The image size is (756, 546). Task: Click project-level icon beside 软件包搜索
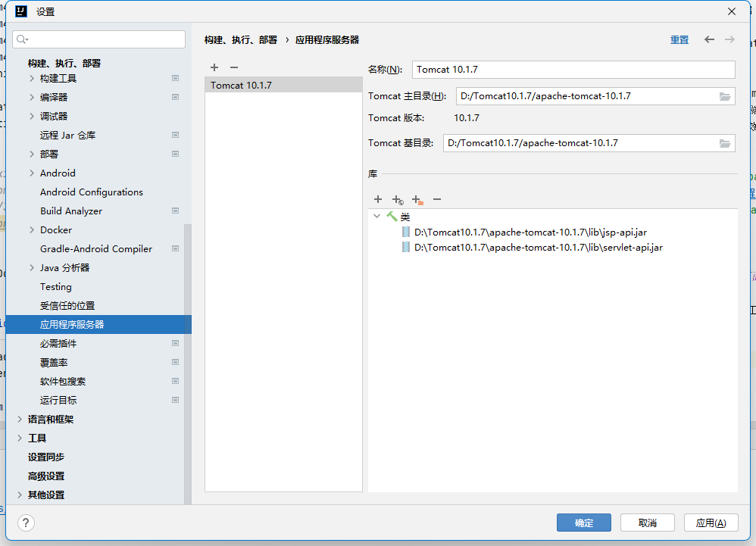(176, 381)
